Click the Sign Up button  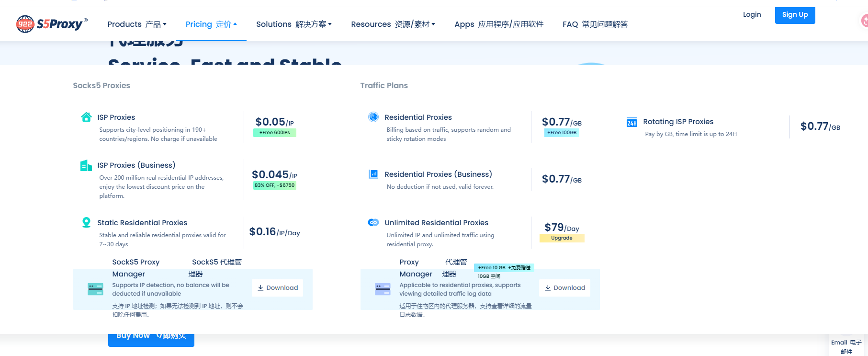click(x=795, y=15)
